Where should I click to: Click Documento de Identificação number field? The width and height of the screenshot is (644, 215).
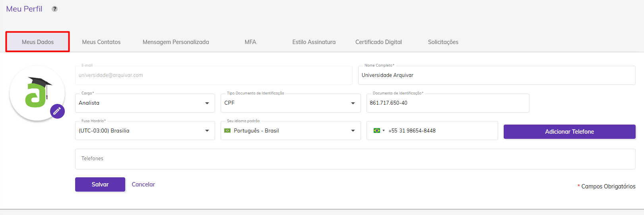coord(448,103)
